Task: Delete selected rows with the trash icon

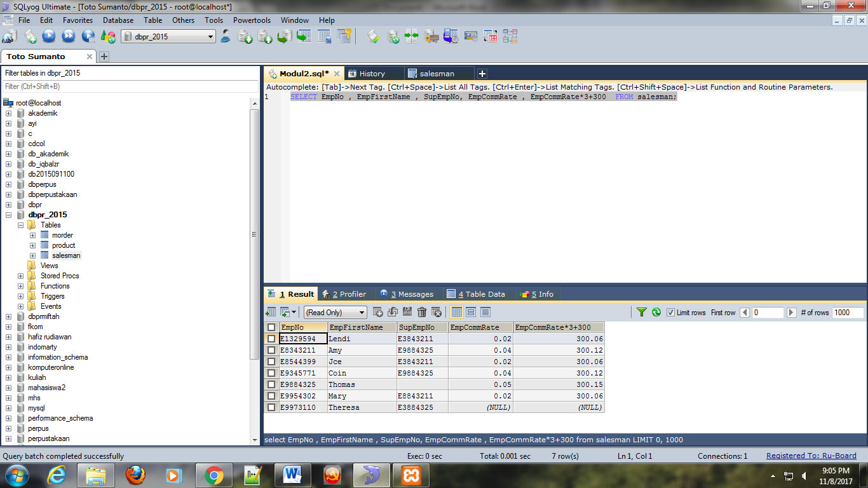Action: point(422,312)
